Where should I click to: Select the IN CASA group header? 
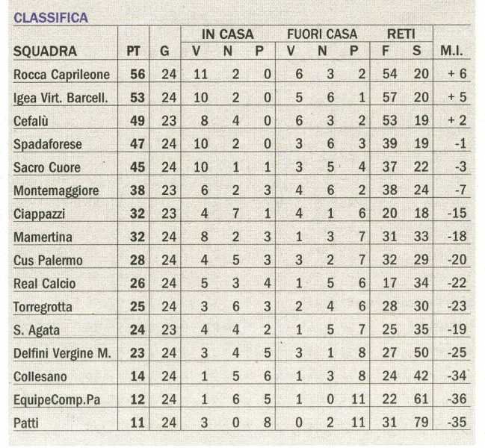(x=228, y=34)
